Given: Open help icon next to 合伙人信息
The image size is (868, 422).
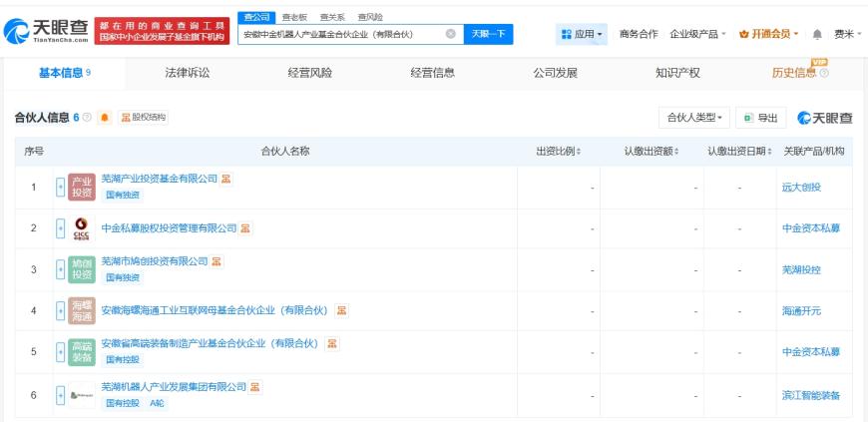Looking at the screenshot, I should (x=87, y=118).
